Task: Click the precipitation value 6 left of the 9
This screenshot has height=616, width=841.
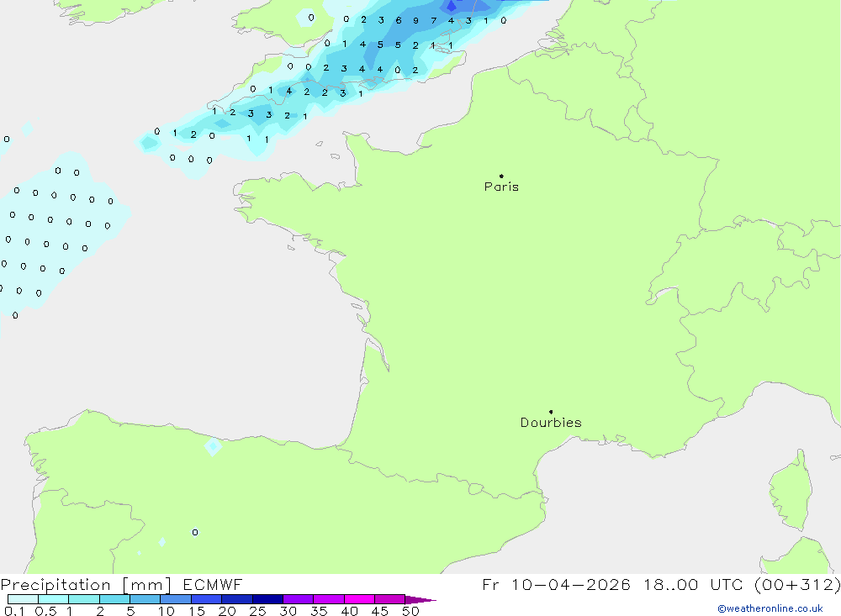Action: (398, 20)
